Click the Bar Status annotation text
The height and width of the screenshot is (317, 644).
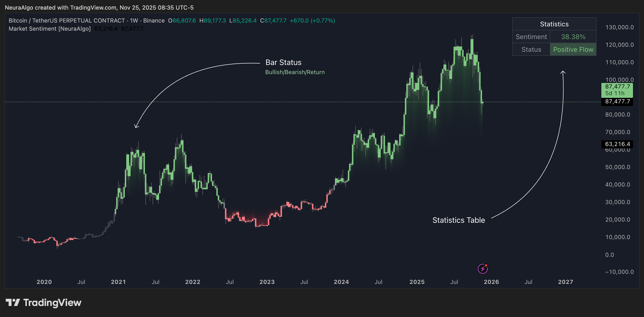[x=283, y=62]
